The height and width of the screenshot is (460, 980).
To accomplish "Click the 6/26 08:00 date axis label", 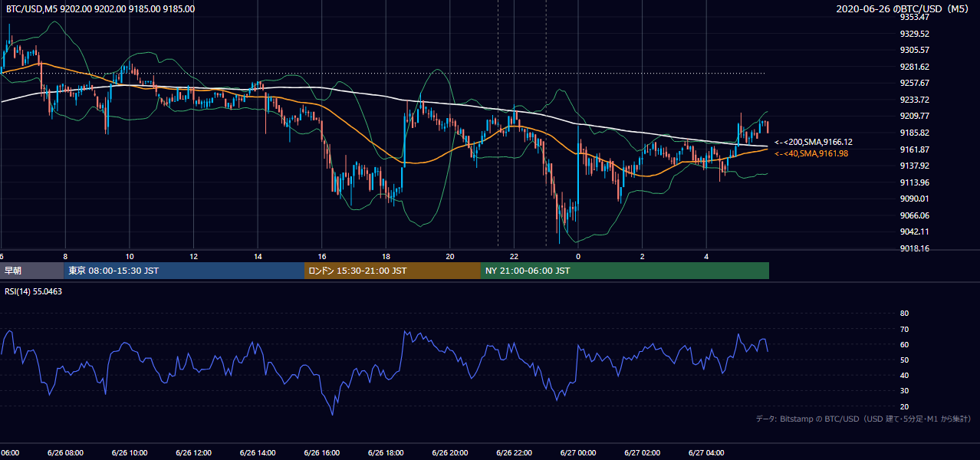I will (x=65, y=453).
